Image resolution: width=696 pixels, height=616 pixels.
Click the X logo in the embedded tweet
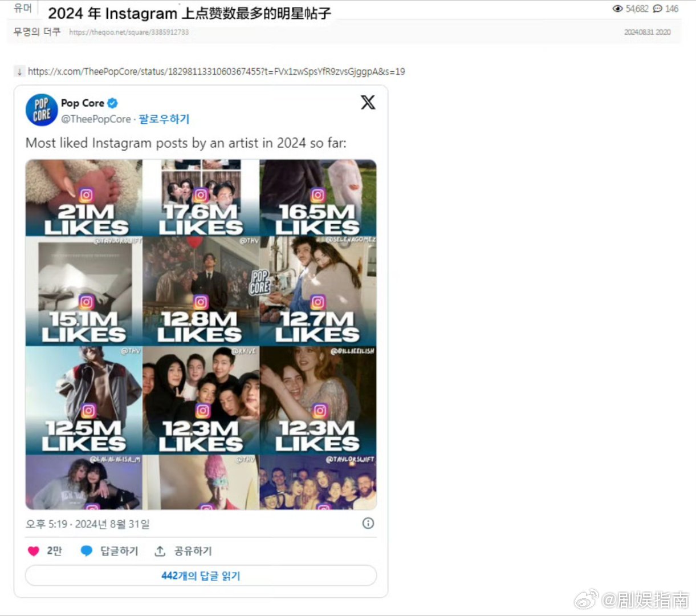368,102
